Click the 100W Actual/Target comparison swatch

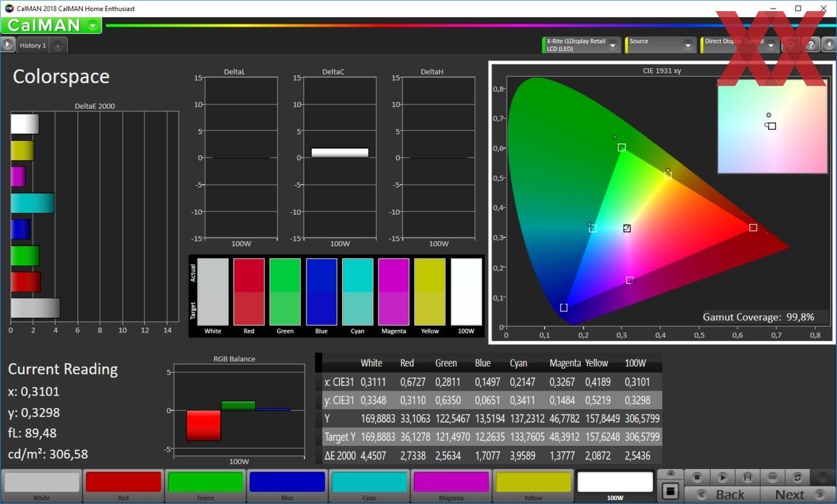pos(466,292)
